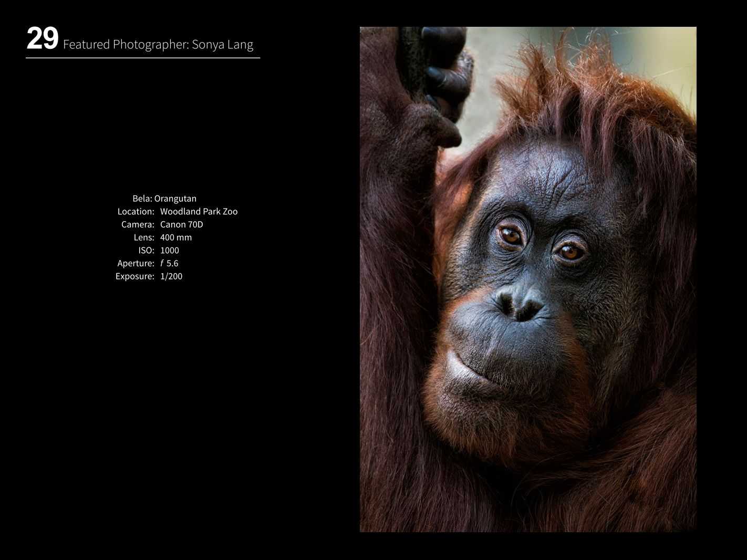Select the Featured Photographer: Sonya Lang heading
This screenshot has width=747, height=560.
point(158,45)
